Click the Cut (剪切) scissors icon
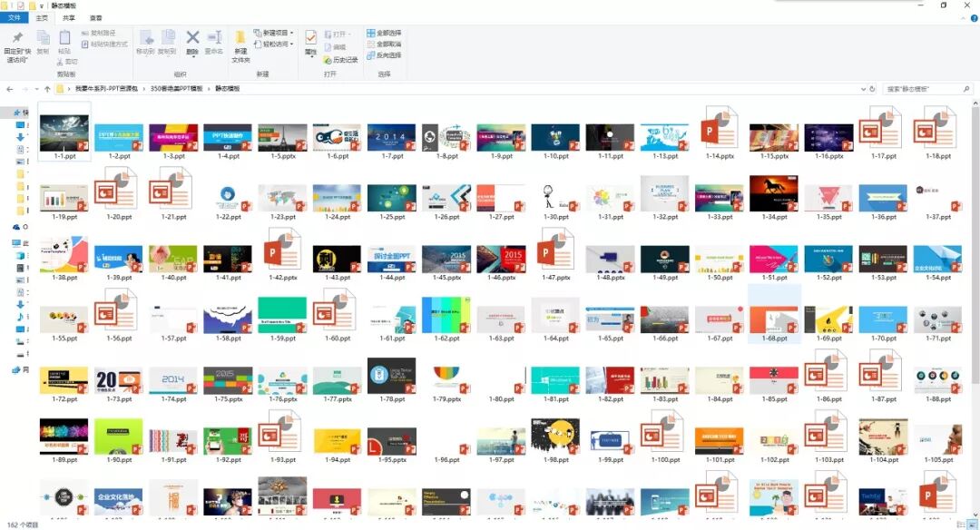 pos(60,62)
